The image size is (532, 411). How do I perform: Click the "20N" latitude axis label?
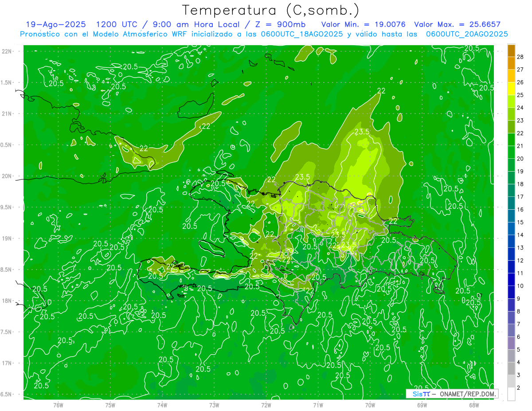coord(7,176)
